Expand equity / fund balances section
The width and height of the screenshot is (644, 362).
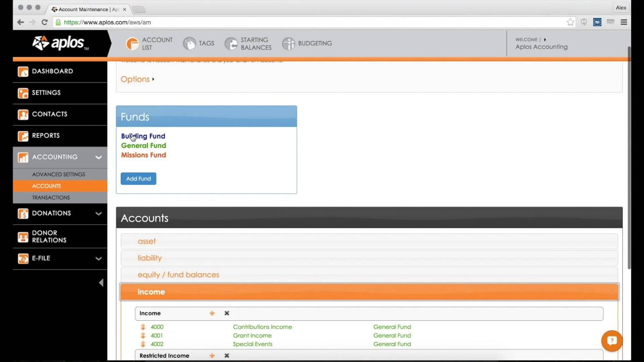(x=369, y=275)
